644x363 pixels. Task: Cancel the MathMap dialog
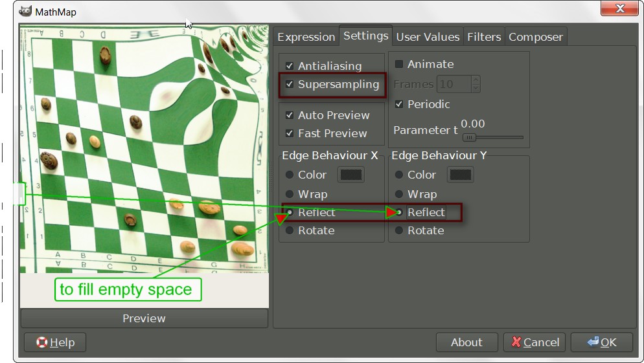(x=535, y=342)
